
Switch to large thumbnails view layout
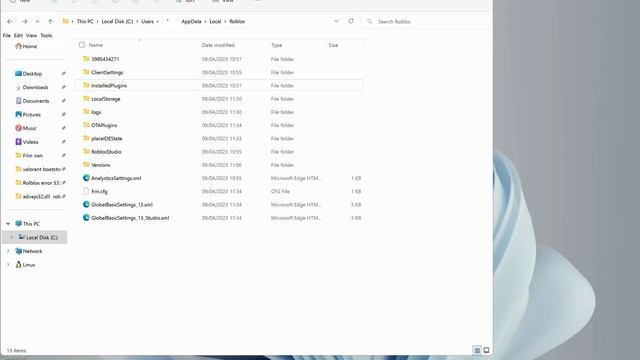pyautogui.click(x=486, y=350)
